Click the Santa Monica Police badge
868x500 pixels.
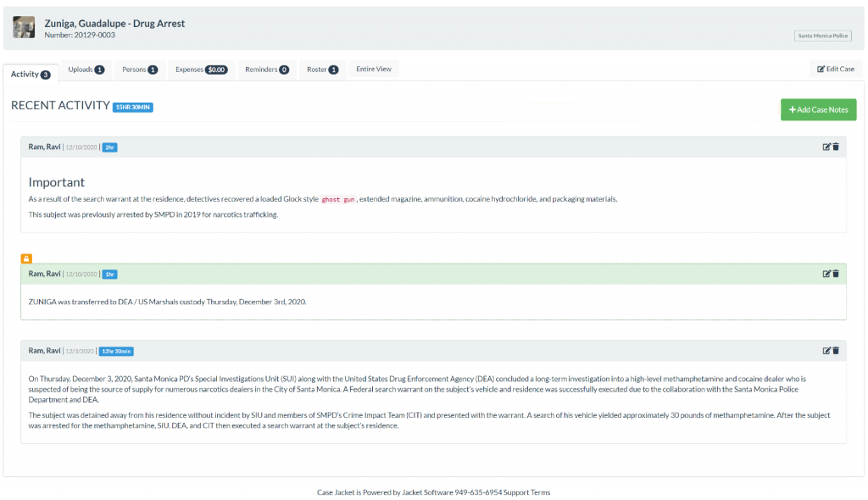click(x=822, y=36)
